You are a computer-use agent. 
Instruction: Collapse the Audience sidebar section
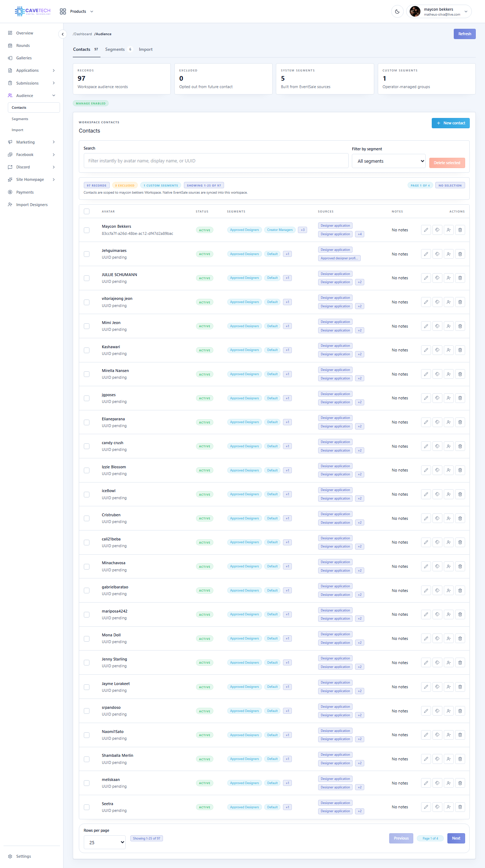(32, 96)
